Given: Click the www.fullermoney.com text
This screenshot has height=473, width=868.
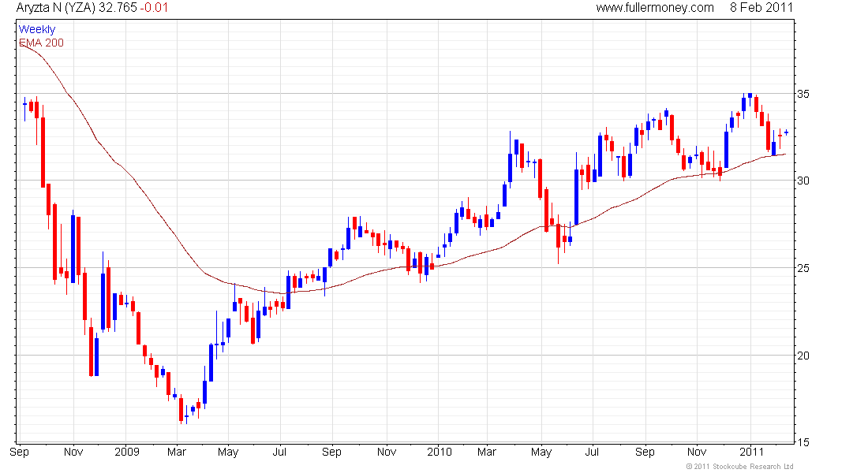Looking at the screenshot, I should 655,8.
